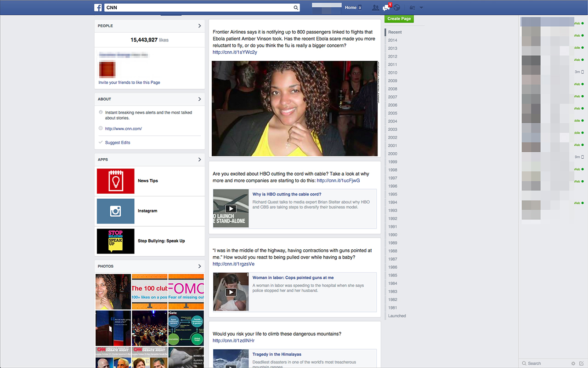The height and width of the screenshot is (368, 588).
Task: Jump to 1981 in the timeline
Action: (392, 308)
